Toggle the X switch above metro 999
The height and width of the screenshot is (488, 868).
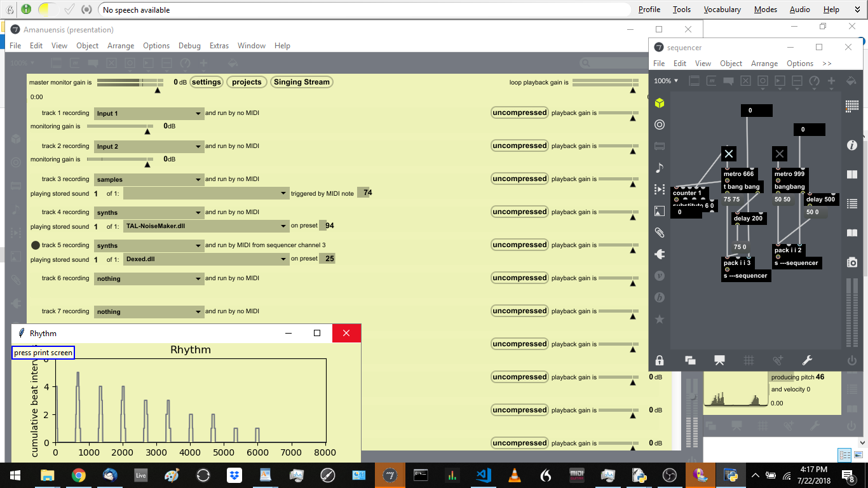(x=780, y=154)
